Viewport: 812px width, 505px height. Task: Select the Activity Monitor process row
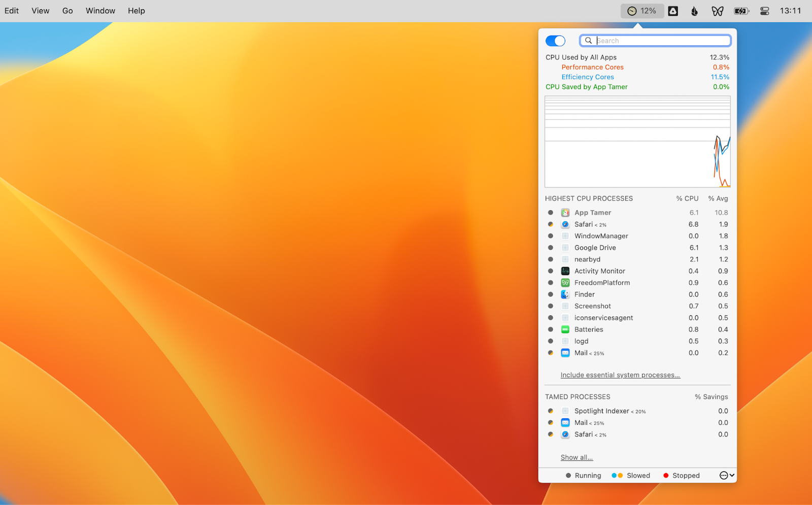click(x=637, y=271)
